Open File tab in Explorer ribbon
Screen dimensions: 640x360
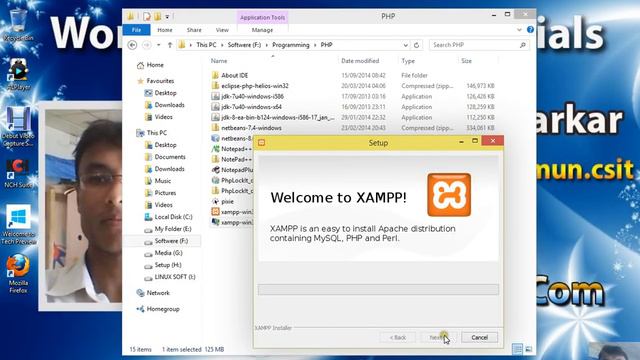tap(136, 30)
